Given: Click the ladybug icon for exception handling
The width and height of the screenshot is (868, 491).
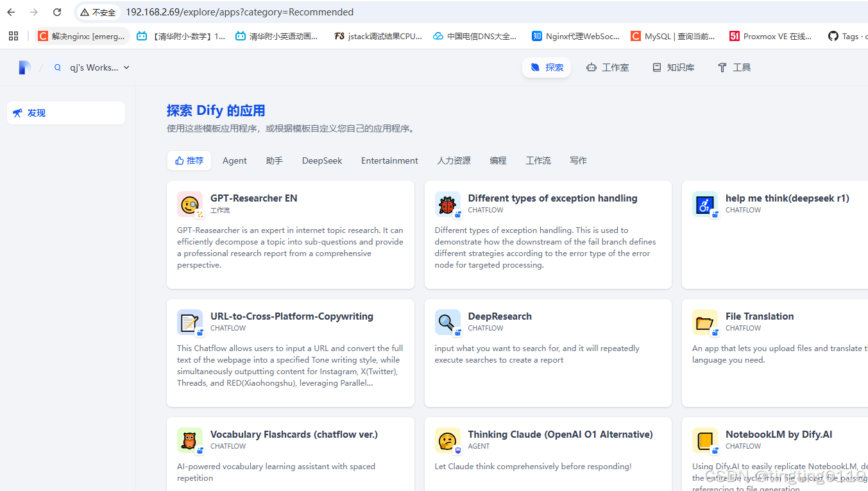Looking at the screenshot, I should pyautogui.click(x=448, y=204).
